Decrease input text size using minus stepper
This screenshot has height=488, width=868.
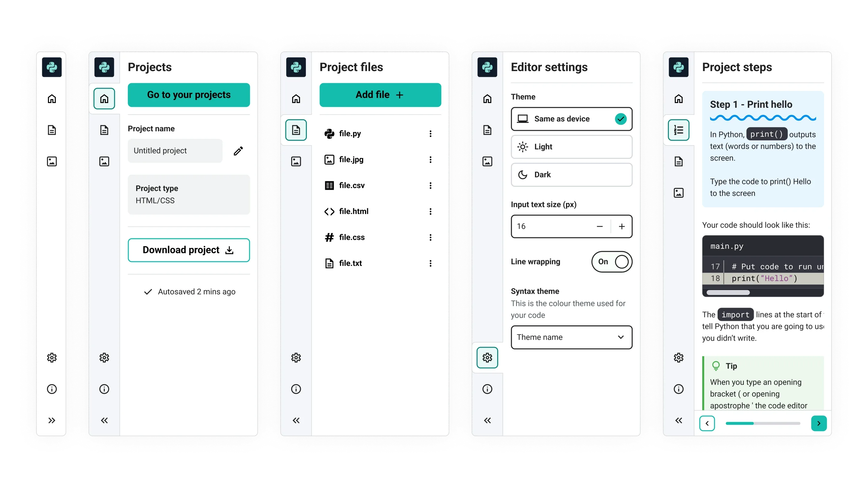click(x=600, y=226)
